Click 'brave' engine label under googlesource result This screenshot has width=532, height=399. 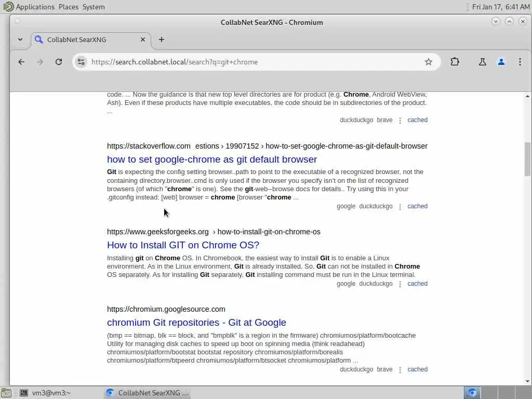(x=384, y=369)
